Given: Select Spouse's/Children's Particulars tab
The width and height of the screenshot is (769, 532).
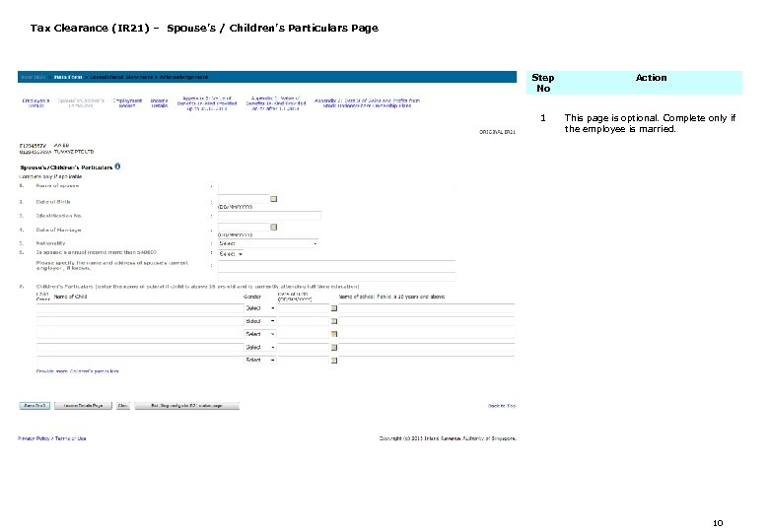Looking at the screenshot, I should [81, 102].
